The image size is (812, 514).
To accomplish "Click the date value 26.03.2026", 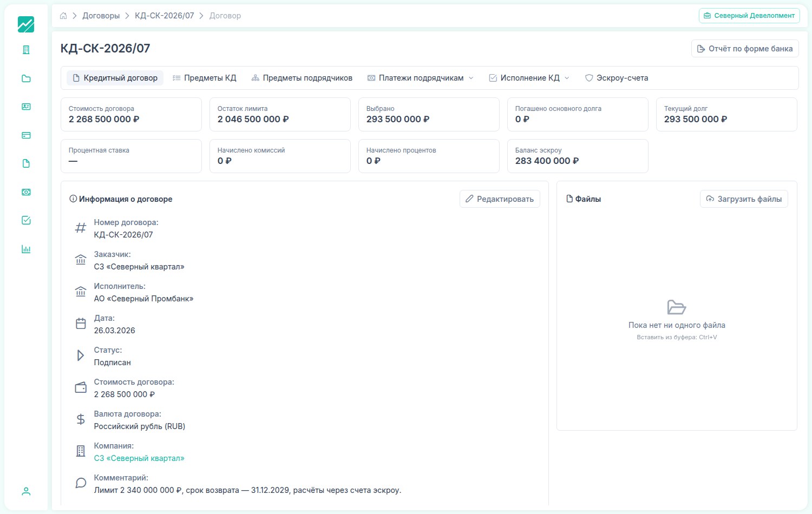I will 115,331.
